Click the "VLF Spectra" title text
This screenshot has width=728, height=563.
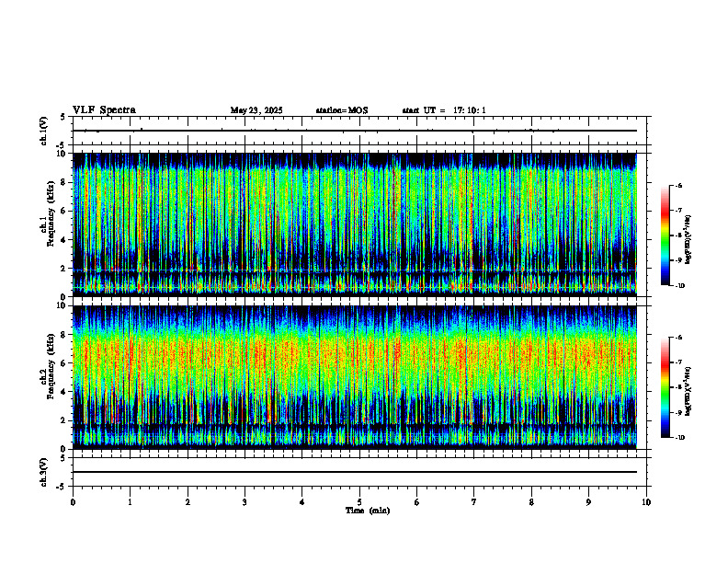coord(104,110)
